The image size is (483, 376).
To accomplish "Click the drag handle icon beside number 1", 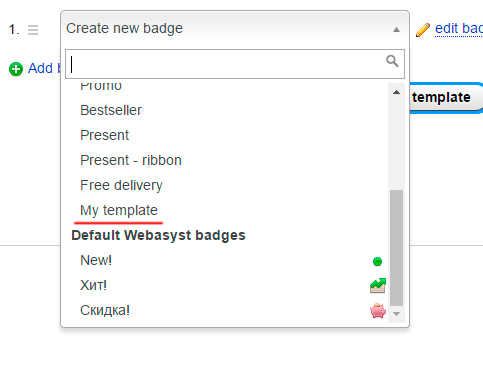I will click(x=33, y=30).
